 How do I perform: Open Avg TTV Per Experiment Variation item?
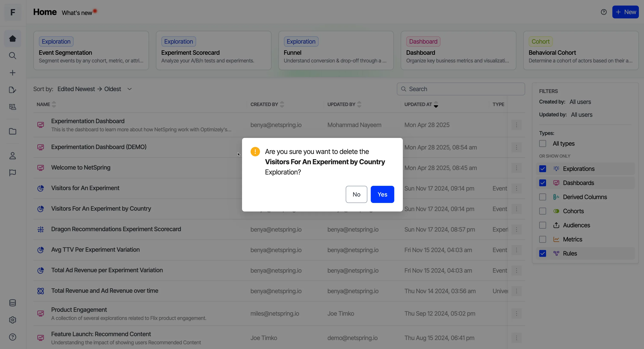pyautogui.click(x=95, y=250)
